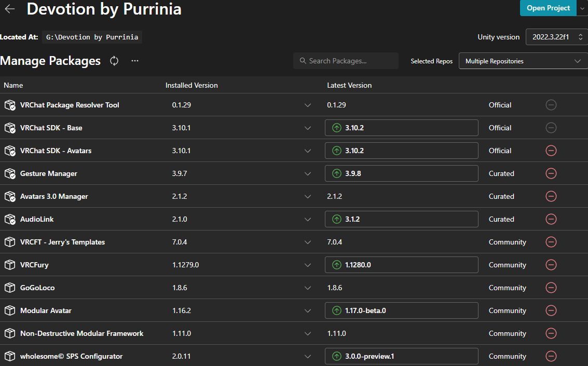Click the Name column header
Screen dimensions: 588x366
point(13,85)
